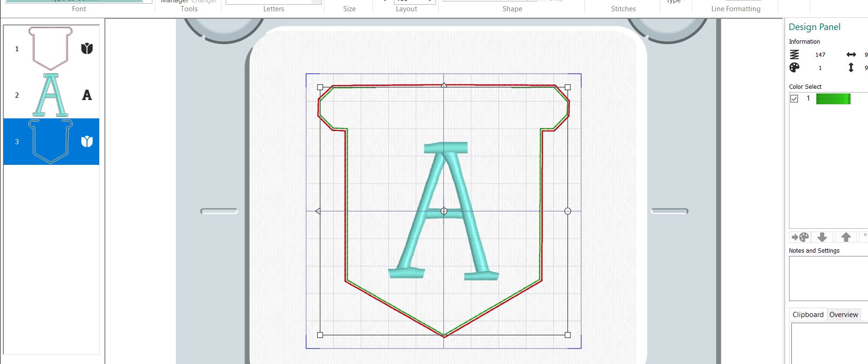Click the color palette count icon
The width and height of the screenshot is (868, 364).
[x=794, y=68]
